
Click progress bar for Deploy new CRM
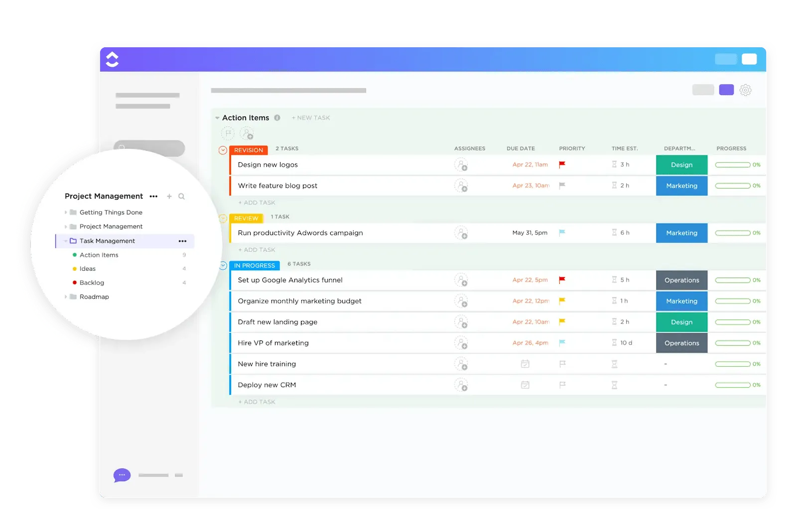click(x=733, y=385)
